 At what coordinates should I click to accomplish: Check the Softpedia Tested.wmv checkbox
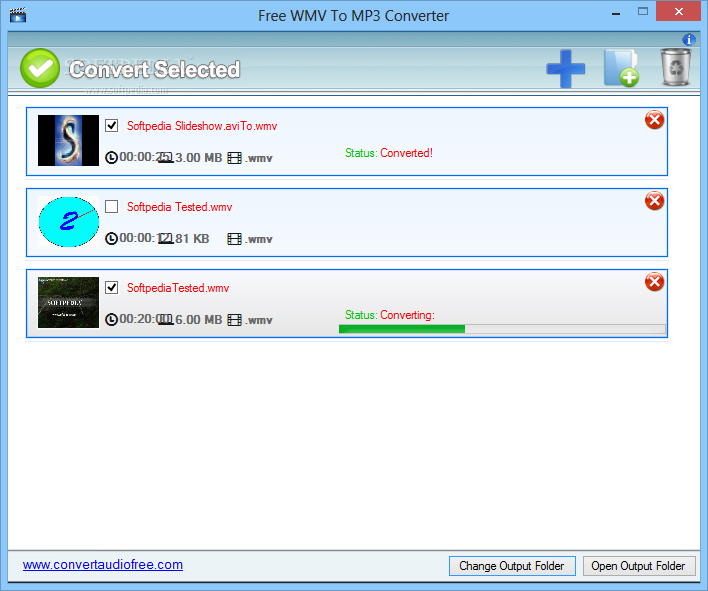pyautogui.click(x=112, y=206)
